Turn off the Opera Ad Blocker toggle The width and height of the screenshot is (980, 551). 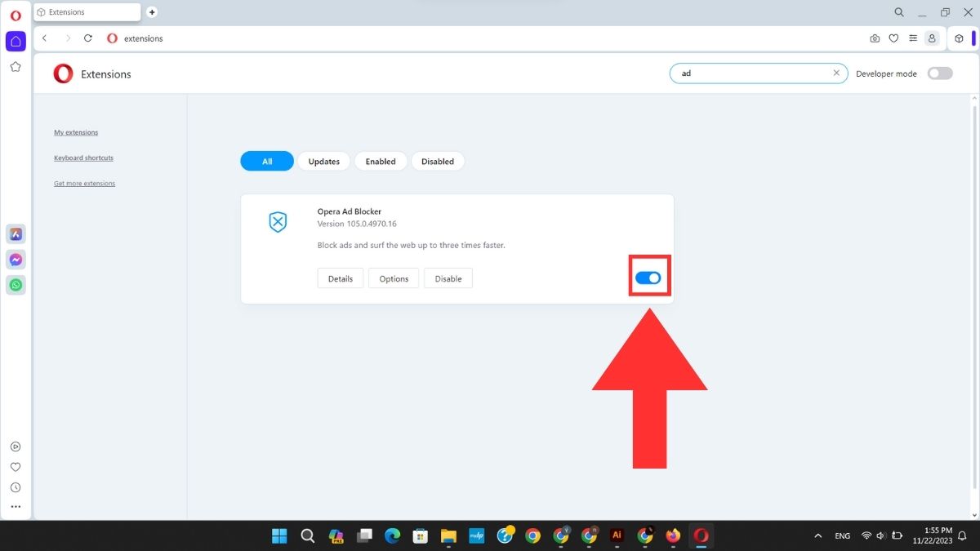pos(649,278)
